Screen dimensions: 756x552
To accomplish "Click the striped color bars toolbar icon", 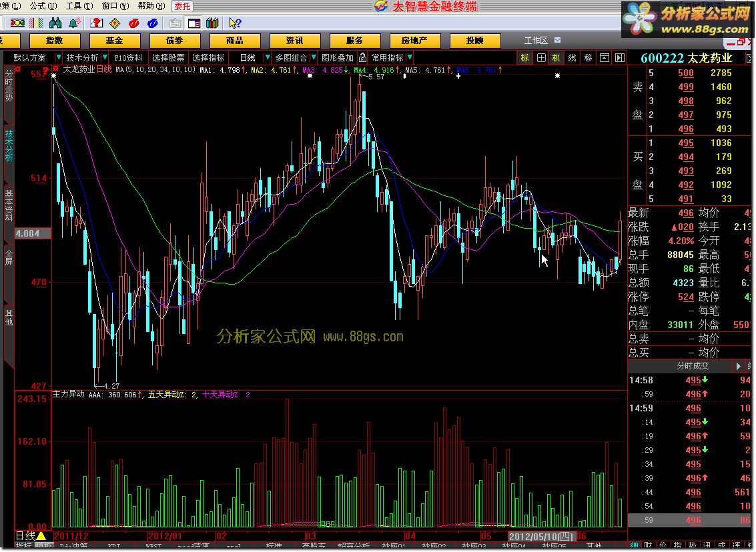I will (37, 23).
